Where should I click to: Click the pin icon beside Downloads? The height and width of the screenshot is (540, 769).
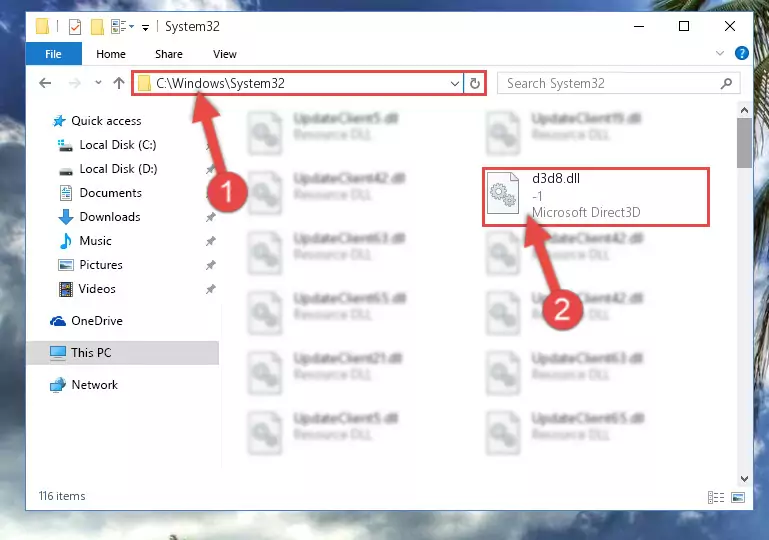210,217
